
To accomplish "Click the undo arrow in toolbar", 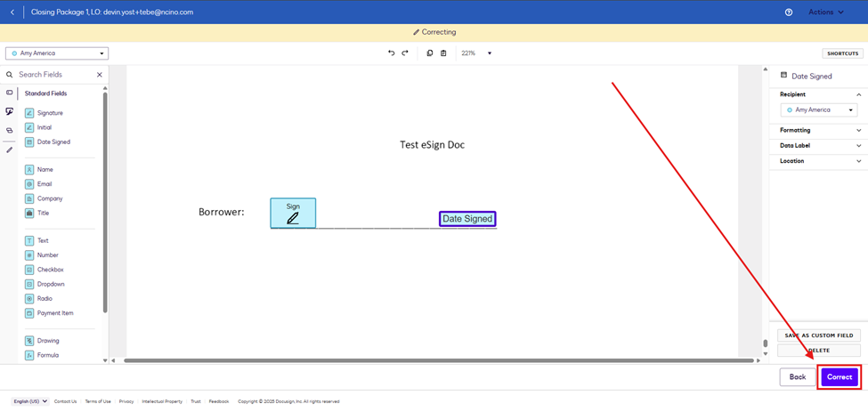I will (391, 53).
